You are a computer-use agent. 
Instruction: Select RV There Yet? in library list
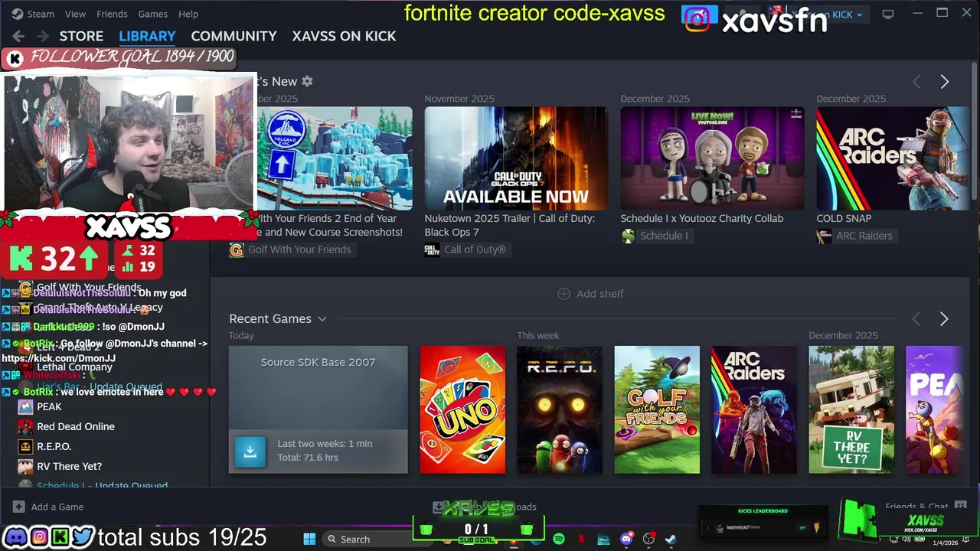(x=69, y=466)
